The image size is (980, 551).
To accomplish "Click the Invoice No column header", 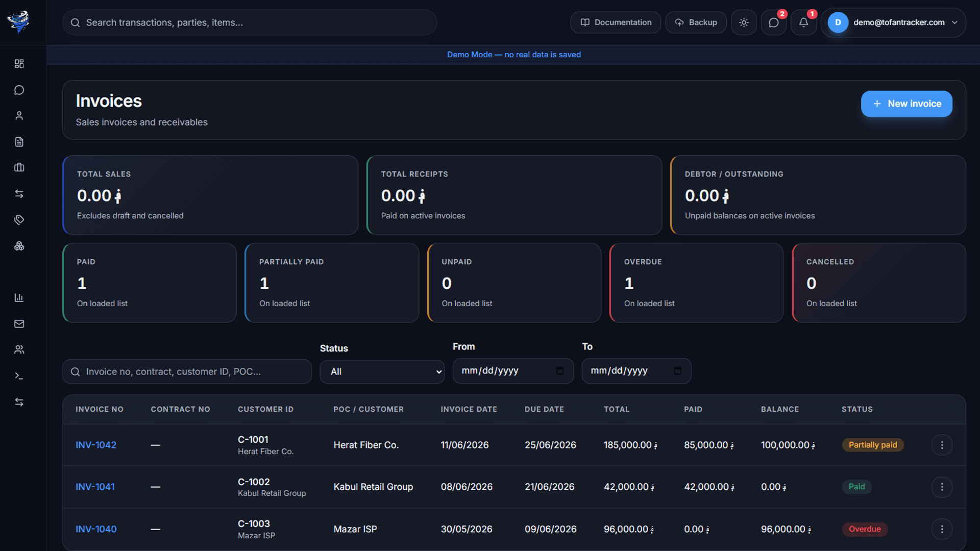I will 100,409.
